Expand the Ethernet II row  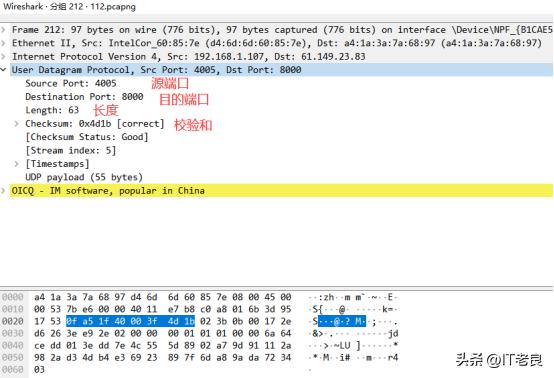coord(3,43)
